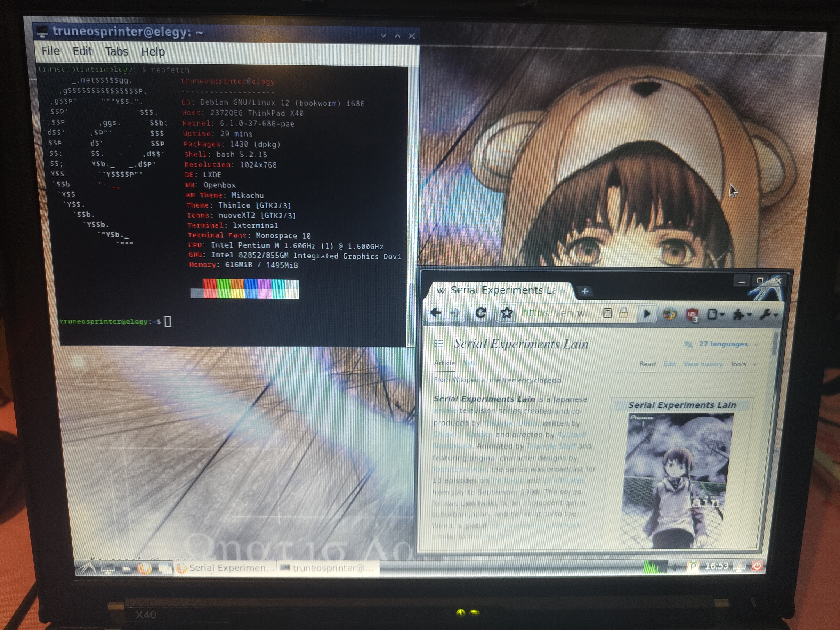
Task: Open a new browser tab
Action: pyautogui.click(x=585, y=291)
